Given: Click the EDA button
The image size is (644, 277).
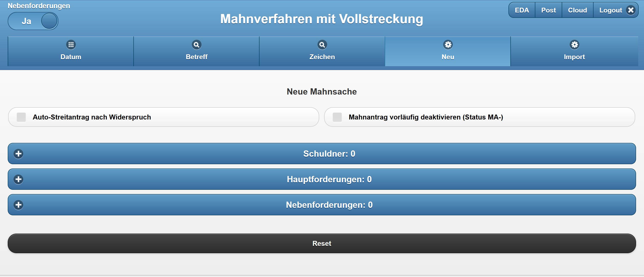Looking at the screenshot, I should click(522, 10).
